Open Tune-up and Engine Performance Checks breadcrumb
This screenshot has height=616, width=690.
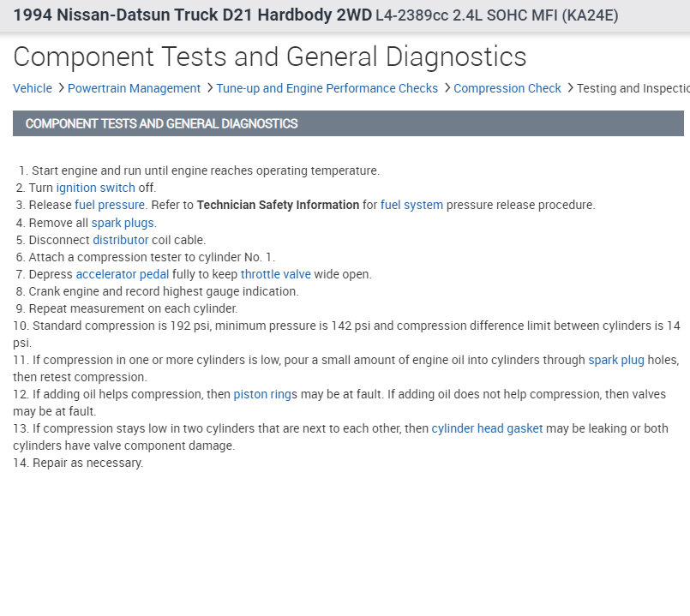(x=327, y=88)
